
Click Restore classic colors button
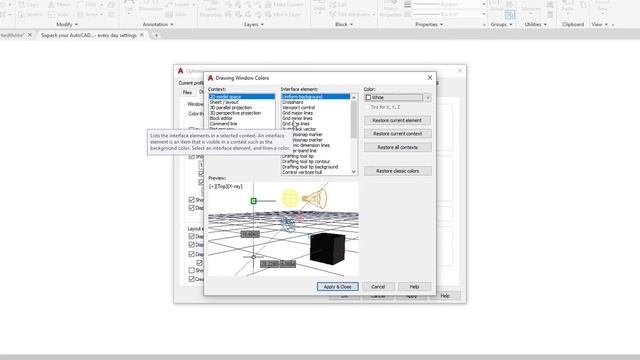pyautogui.click(x=397, y=171)
